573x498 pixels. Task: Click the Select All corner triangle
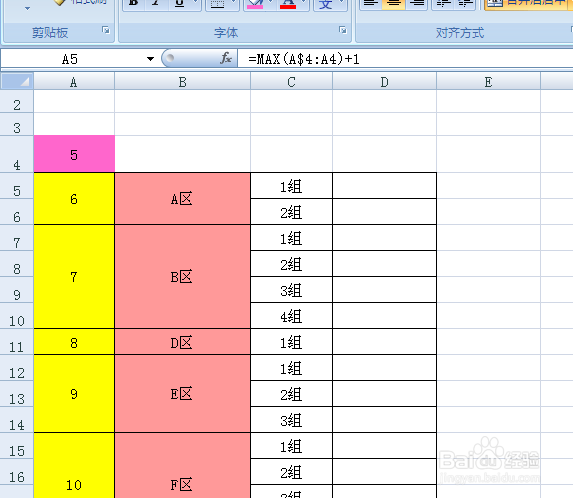[17, 81]
